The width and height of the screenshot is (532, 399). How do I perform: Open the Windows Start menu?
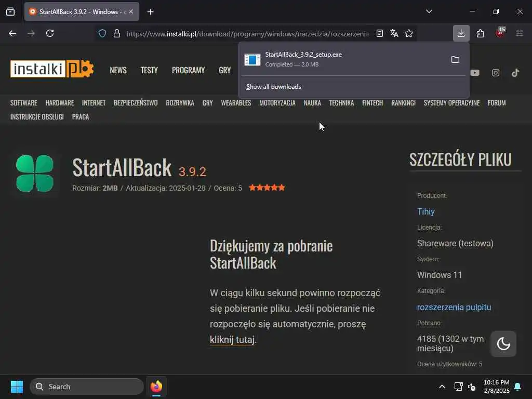click(17, 387)
